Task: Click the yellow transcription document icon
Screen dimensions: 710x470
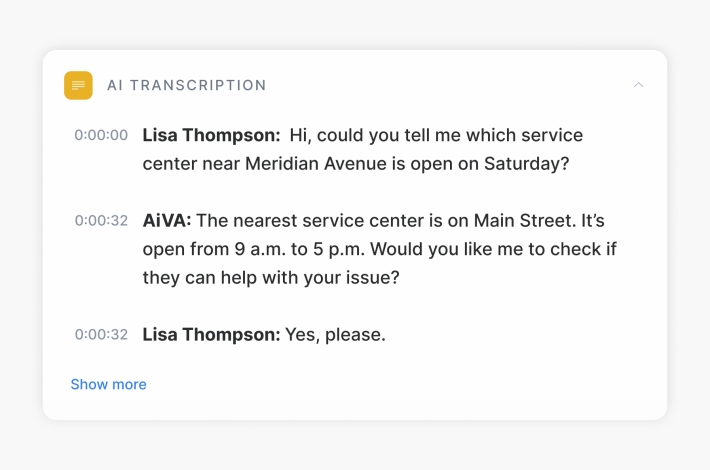Action: [x=78, y=85]
